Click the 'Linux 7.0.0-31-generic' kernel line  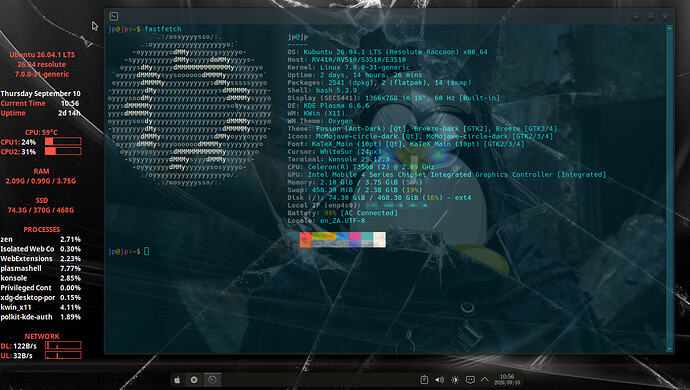(x=349, y=67)
